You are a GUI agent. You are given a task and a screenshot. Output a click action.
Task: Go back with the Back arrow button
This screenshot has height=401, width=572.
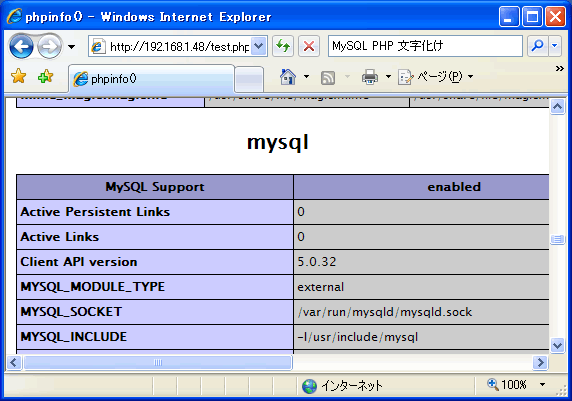22,46
